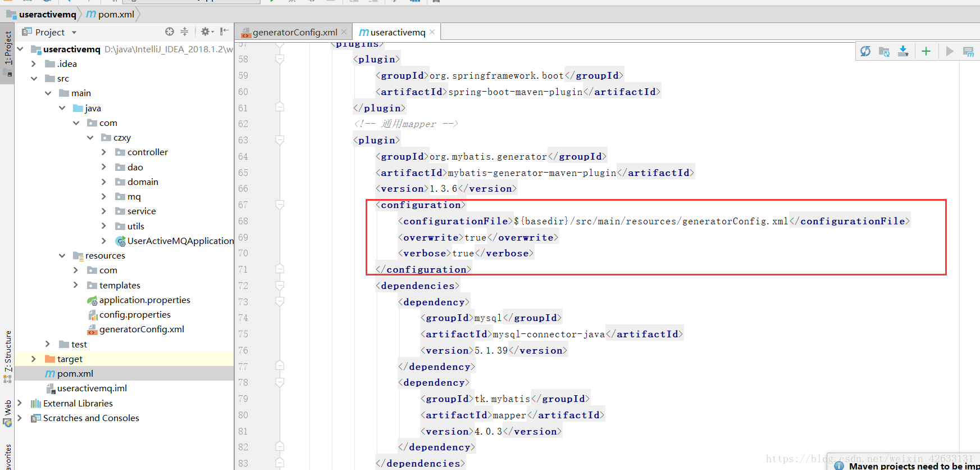The width and height of the screenshot is (980, 470).
Task: Click fold end marker at line 71
Action: (280, 269)
